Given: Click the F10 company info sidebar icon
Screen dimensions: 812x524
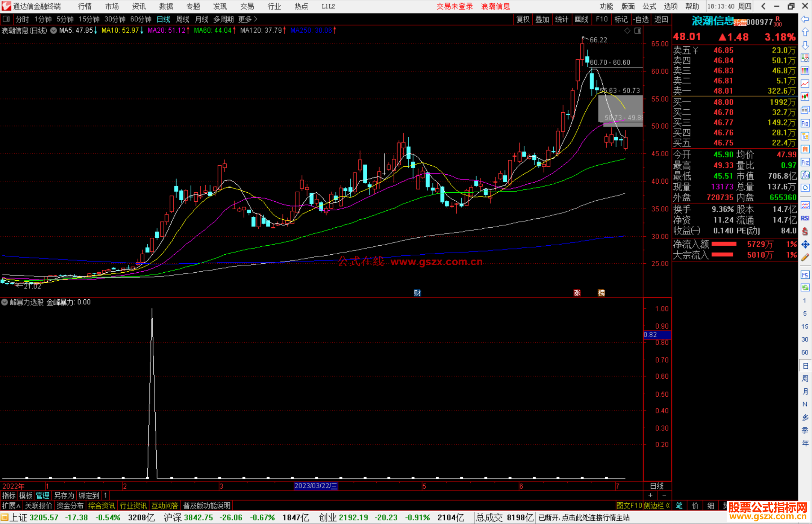Looking at the screenshot, I should pyautogui.click(x=805, y=123).
